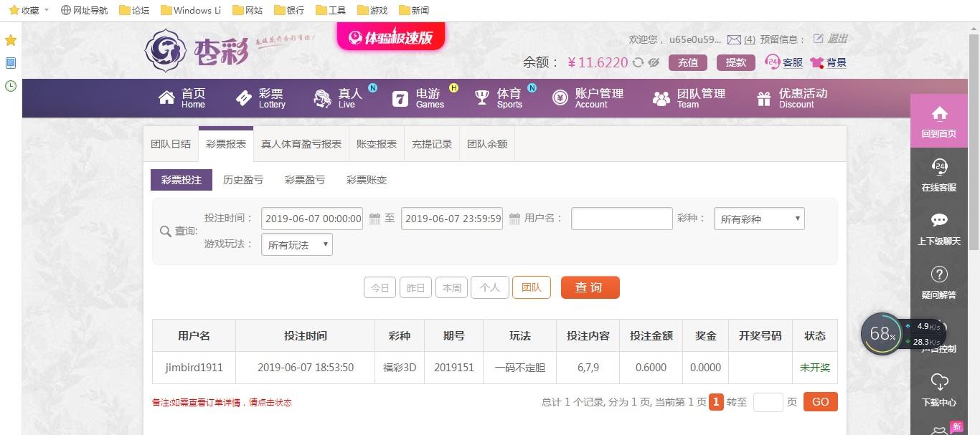Expand the 所有彩种 lottery type dropdown
The width and height of the screenshot is (980, 435).
(x=759, y=219)
